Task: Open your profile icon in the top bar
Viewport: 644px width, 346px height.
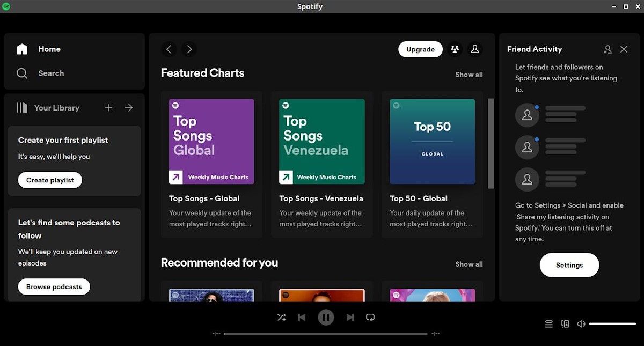Action: tap(475, 49)
